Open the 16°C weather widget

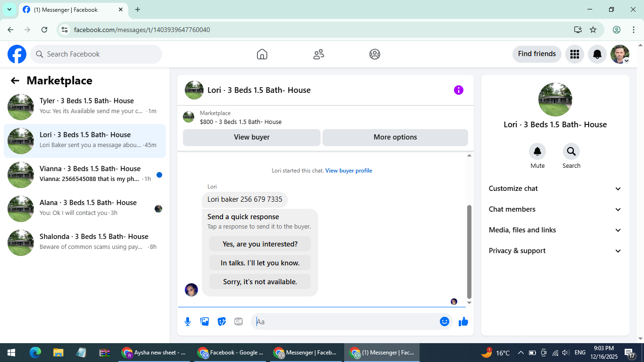(x=495, y=353)
